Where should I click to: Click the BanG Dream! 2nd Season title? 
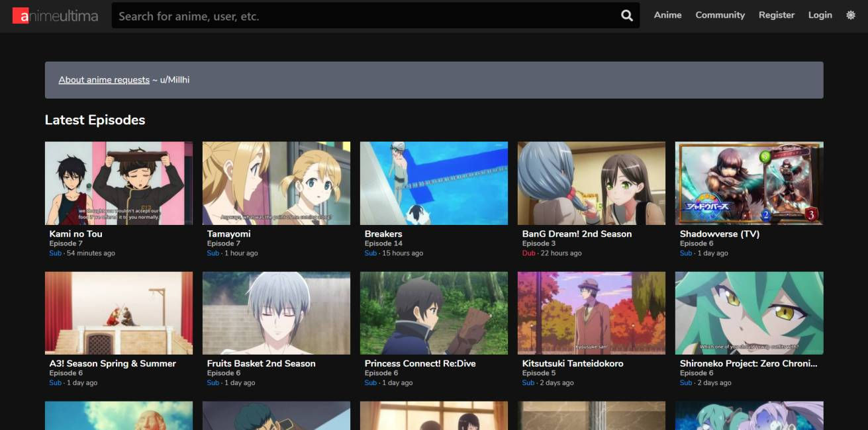coord(577,234)
